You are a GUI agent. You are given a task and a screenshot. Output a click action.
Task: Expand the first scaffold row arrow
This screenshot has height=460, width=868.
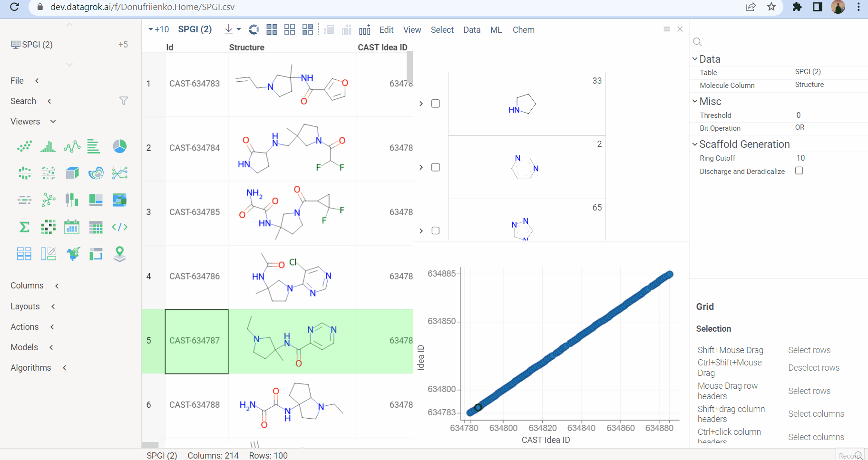click(421, 103)
